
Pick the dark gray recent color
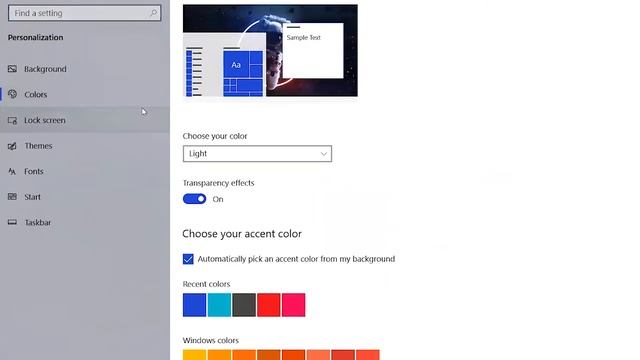click(x=244, y=305)
